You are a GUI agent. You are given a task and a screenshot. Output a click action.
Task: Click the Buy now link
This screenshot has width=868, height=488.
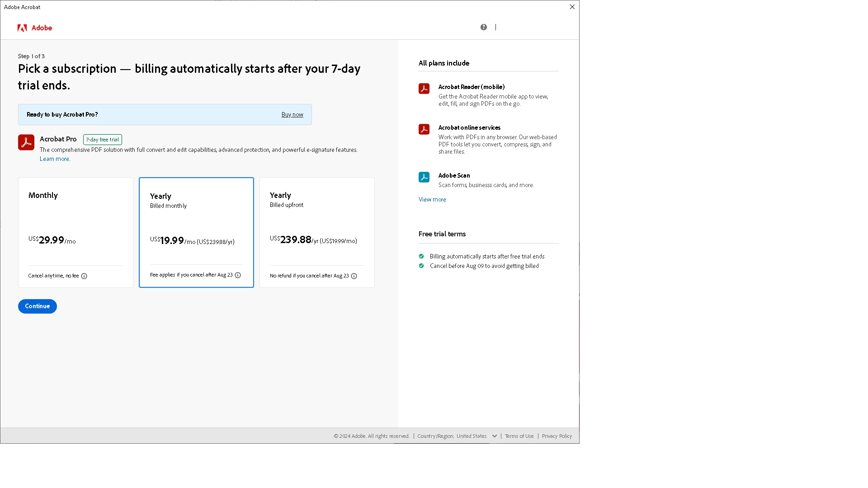292,115
